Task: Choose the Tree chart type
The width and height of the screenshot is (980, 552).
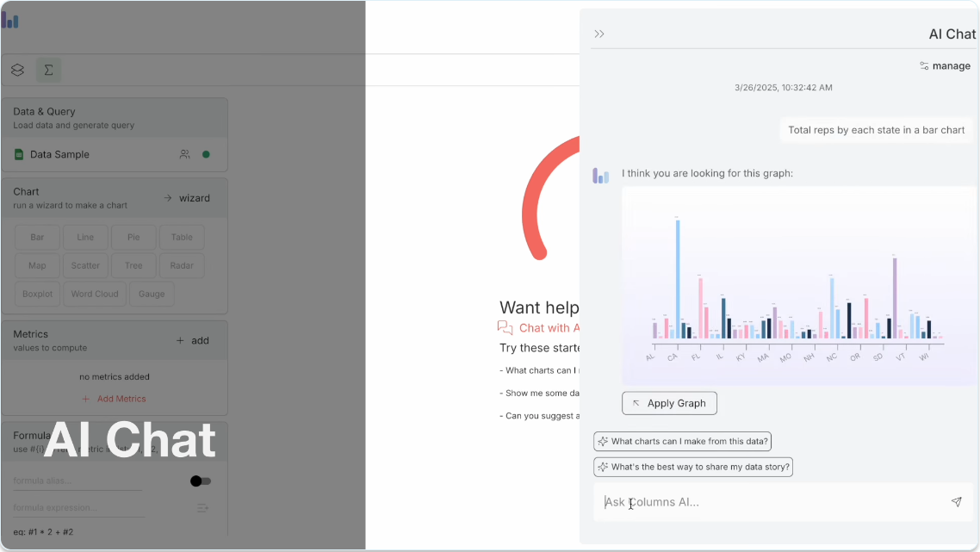Action: point(133,266)
